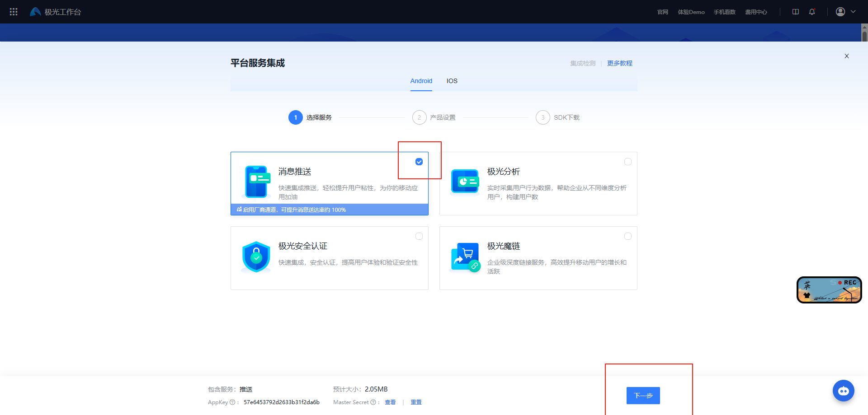The image size is (868, 415).
Task: Expand the account dropdown arrow
Action: pyautogui.click(x=853, y=12)
